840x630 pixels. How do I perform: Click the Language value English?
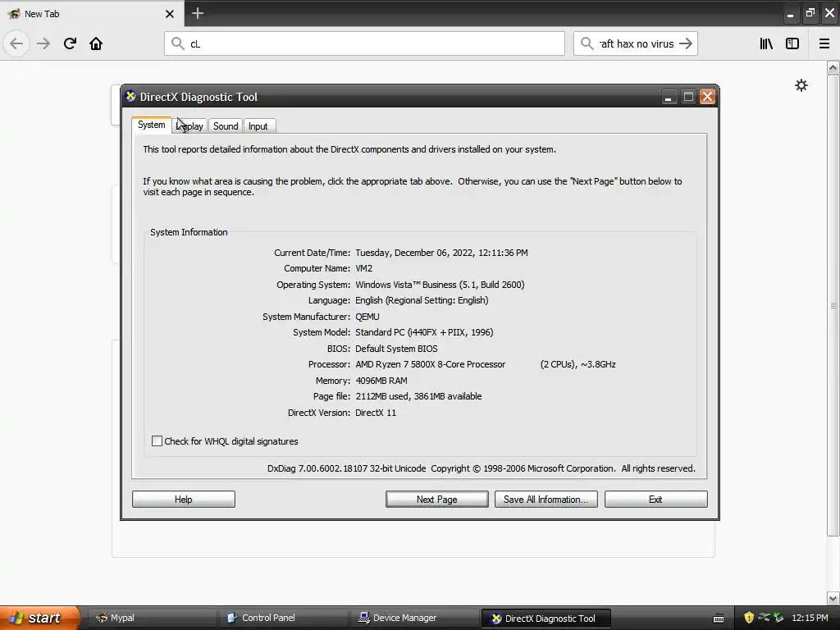(422, 300)
